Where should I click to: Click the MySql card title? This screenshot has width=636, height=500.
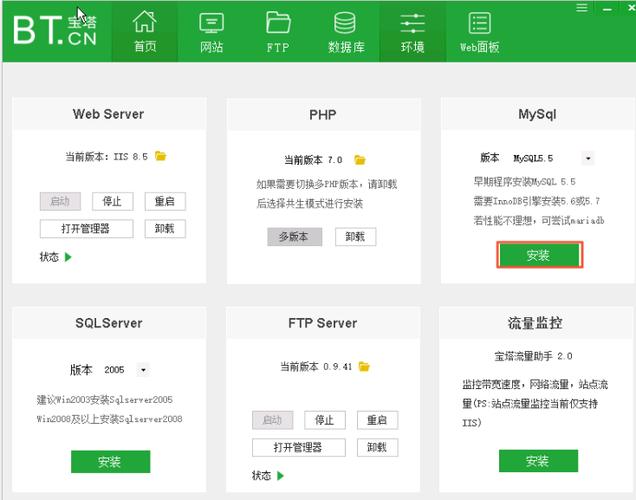537,114
